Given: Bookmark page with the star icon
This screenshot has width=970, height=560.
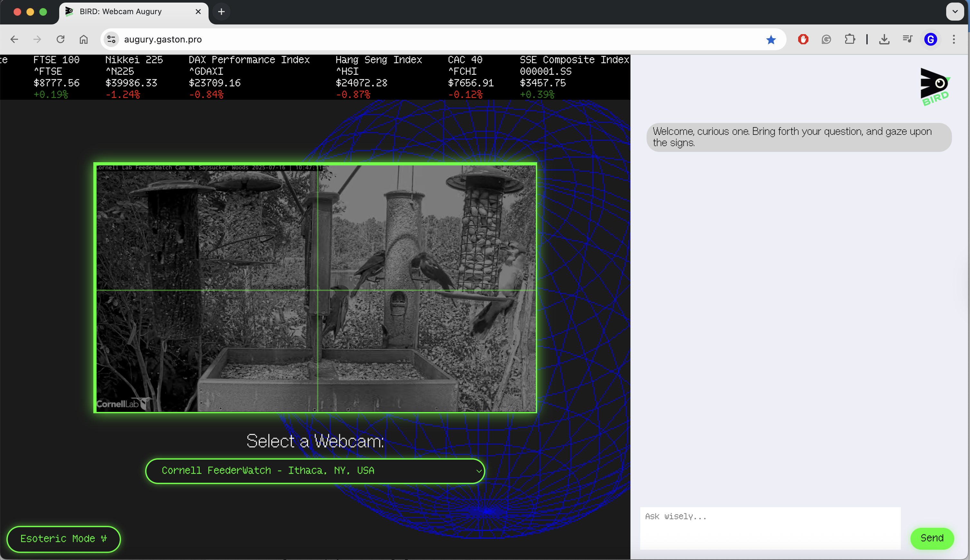Looking at the screenshot, I should point(771,40).
